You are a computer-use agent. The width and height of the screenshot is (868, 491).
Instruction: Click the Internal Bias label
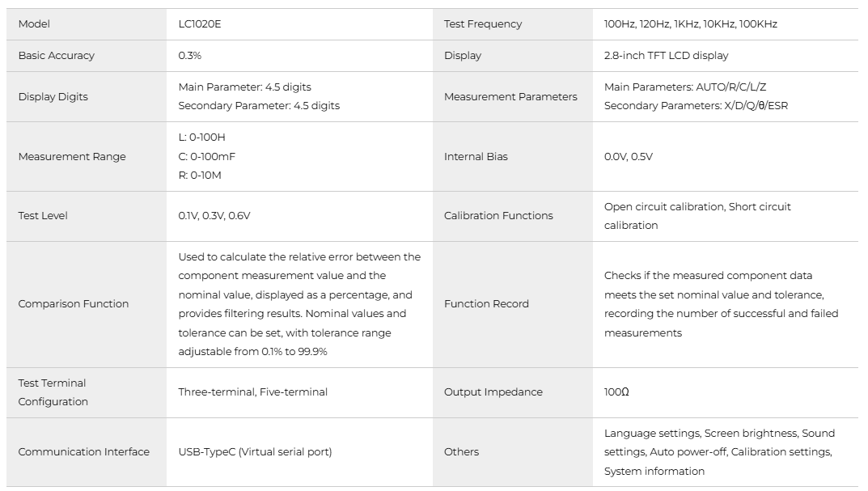[x=476, y=157]
